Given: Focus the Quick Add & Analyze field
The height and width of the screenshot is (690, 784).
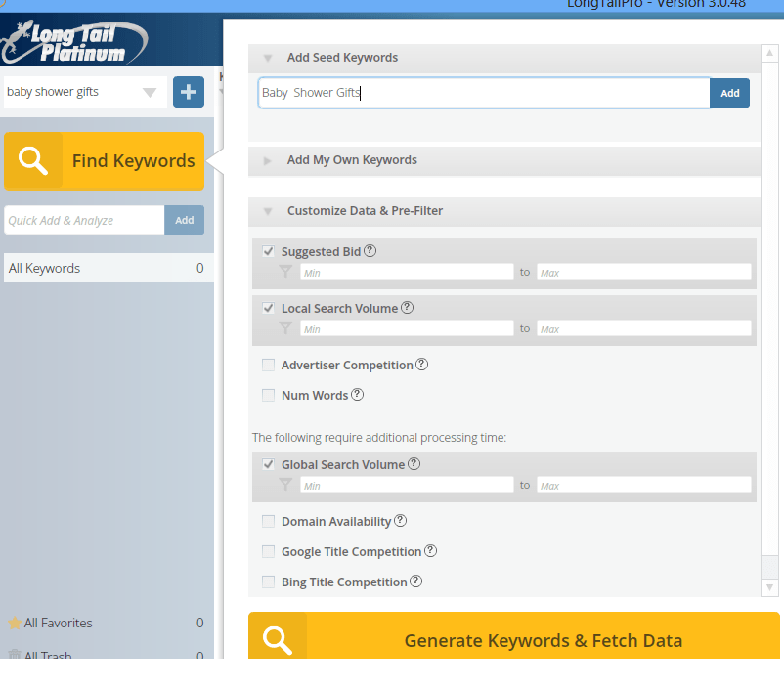Looking at the screenshot, I should [84, 220].
